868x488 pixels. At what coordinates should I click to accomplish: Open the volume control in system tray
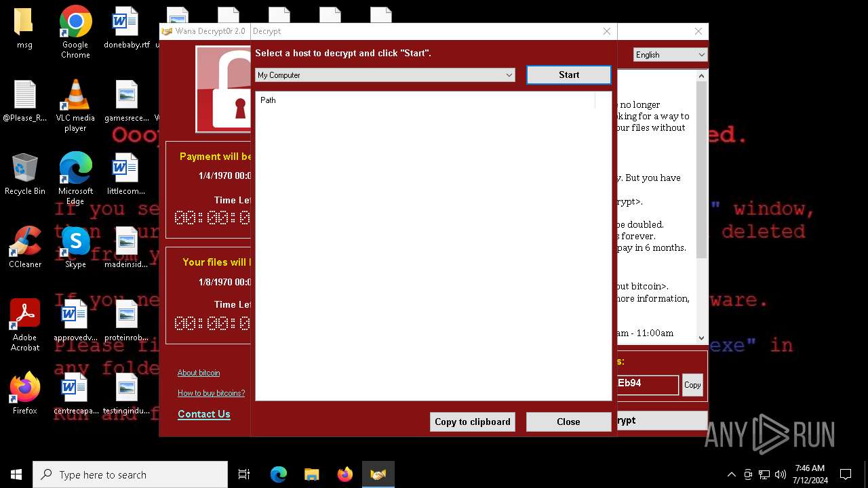click(x=781, y=474)
